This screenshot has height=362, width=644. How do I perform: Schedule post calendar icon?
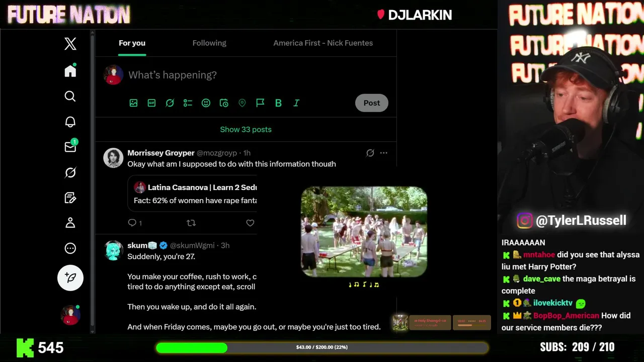[224, 103]
